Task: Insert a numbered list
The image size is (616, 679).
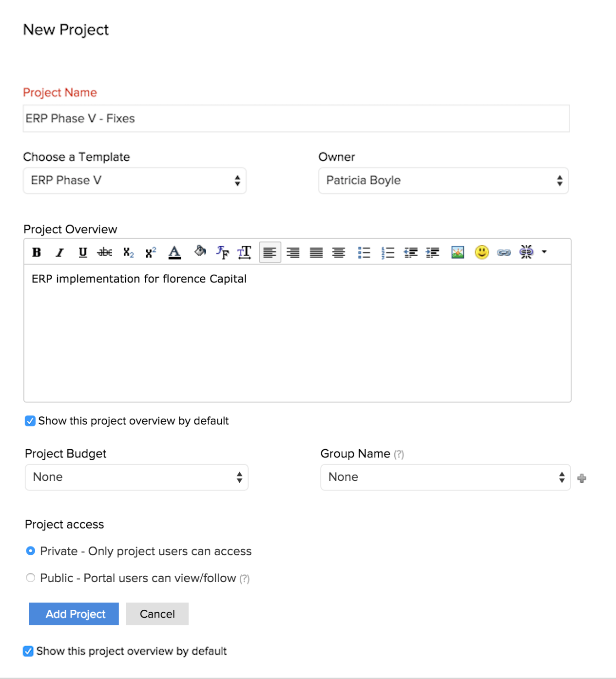Action: (x=388, y=252)
